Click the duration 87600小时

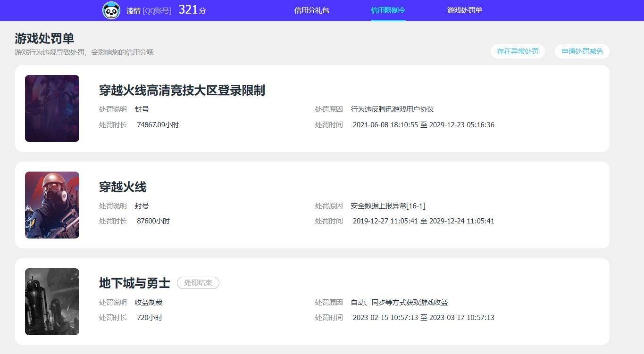coord(153,221)
